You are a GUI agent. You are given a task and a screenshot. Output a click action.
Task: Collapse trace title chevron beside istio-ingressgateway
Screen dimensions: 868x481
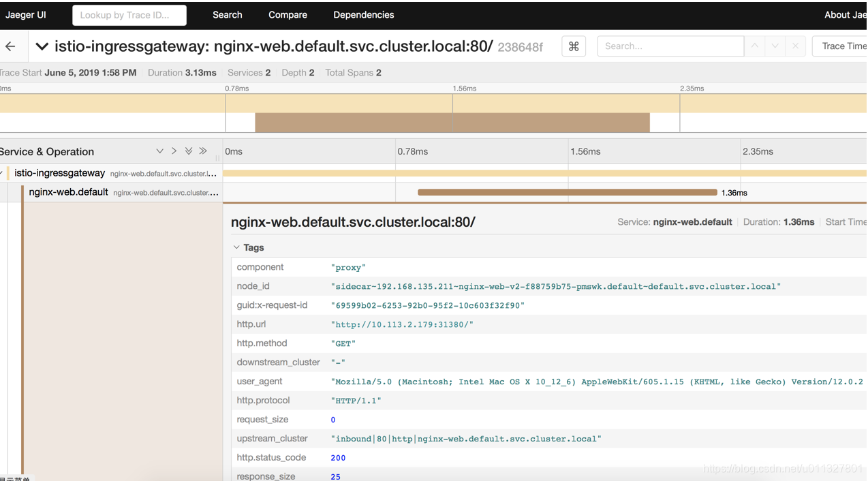[42, 46]
